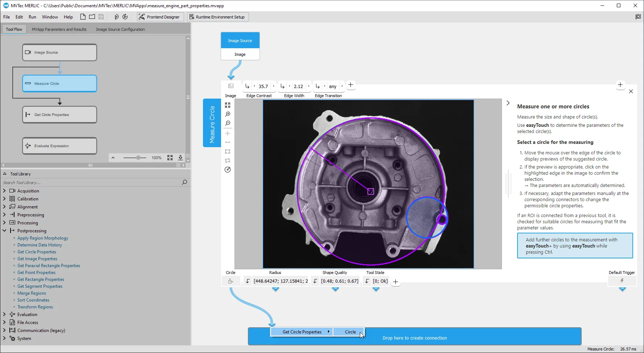Click the Search Tool Library field
Viewport: 644px width, 353px height.
(91, 183)
